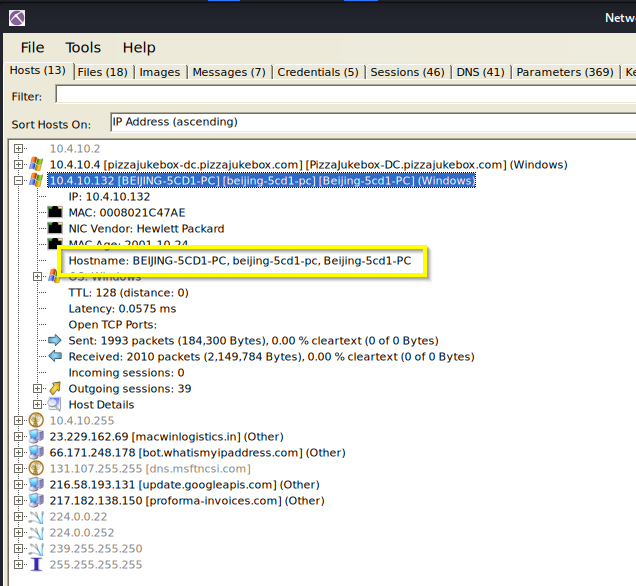Click the Host Details magnifier icon
636x586 pixels.
pyautogui.click(x=55, y=405)
